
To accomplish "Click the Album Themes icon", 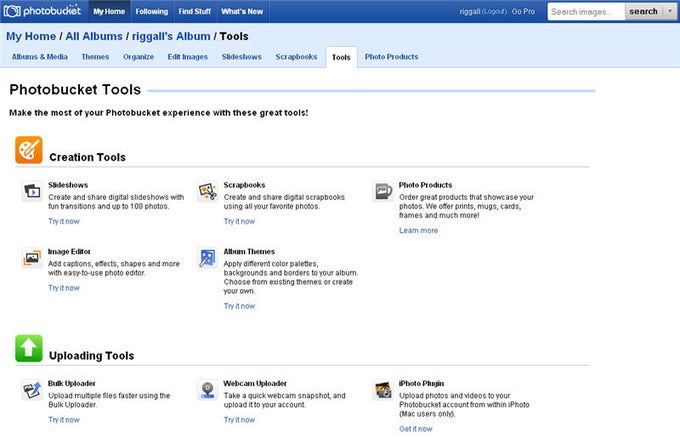I will [x=208, y=258].
